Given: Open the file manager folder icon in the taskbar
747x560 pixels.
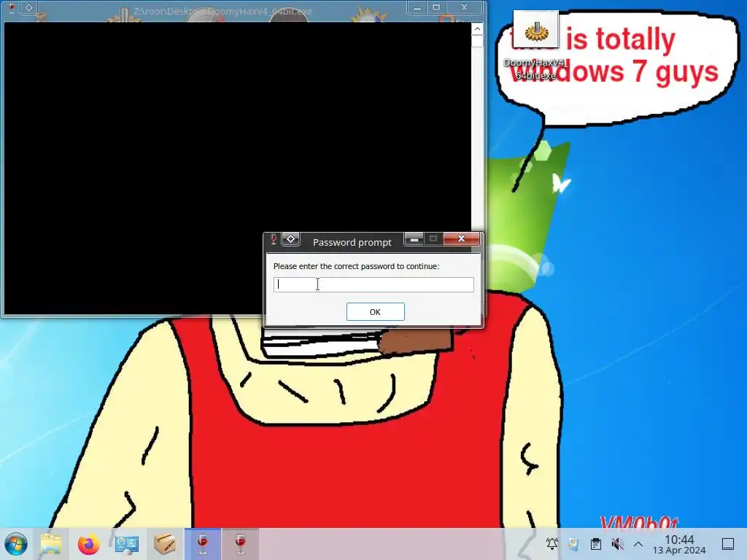Looking at the screenshot, I should click(x=51, y=544).
